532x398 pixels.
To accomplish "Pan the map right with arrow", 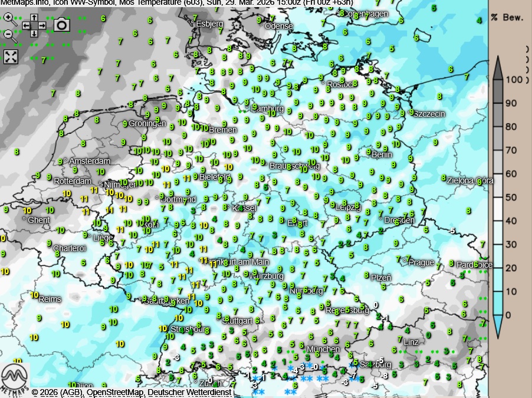I will pyautogui.click(x=42, y=25).
